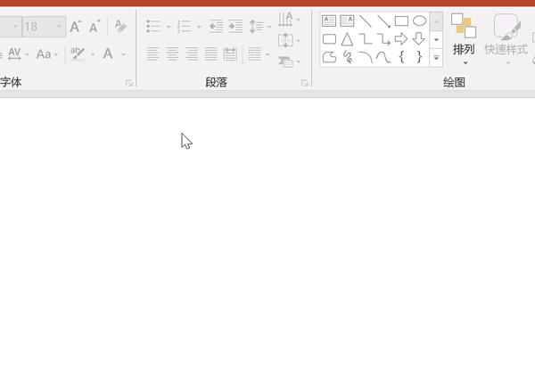Open text direction menu
The image size is (535, 392).
pos(289,20)
